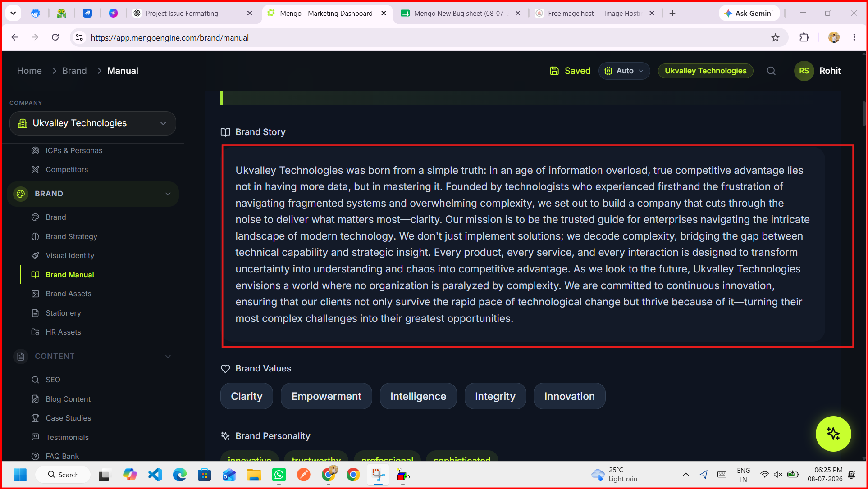The height and width of the screenshot is (489, 868).
Task: Open Case Studies in the sidebar
Action: pyautogui.click(x=68, y=418)
